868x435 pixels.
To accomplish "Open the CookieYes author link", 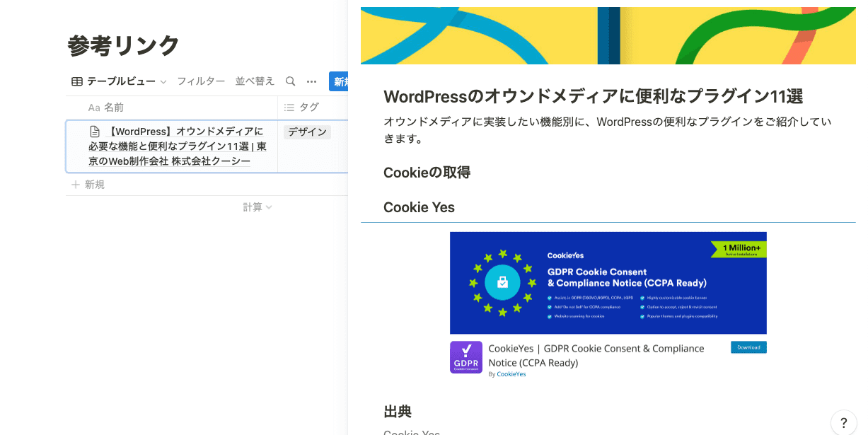I will point(511,374).
